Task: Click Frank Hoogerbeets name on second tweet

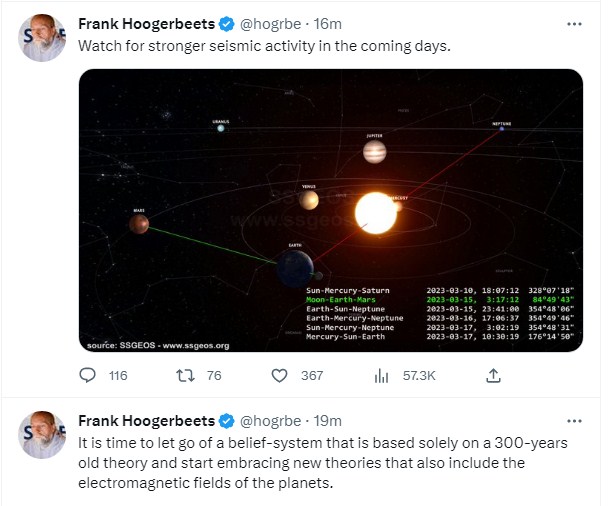Action: [147, 421]
